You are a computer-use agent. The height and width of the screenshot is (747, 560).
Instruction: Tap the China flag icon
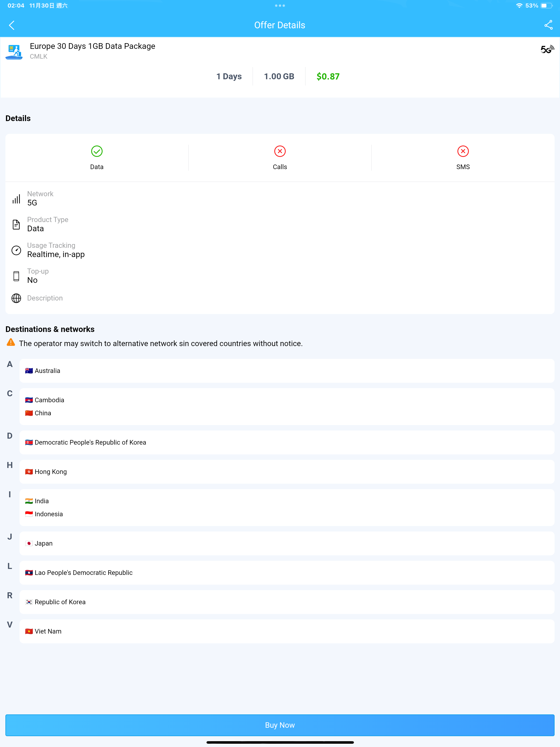pos(29,413)
